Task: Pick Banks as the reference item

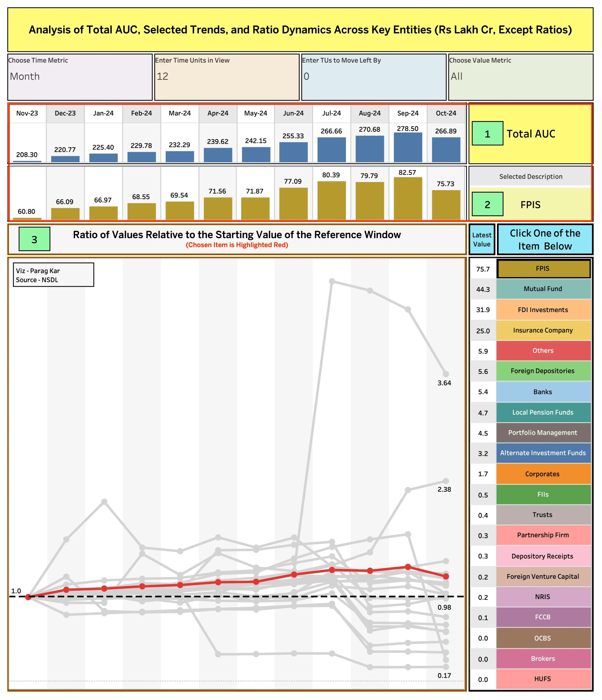Action: click(544, 392)
